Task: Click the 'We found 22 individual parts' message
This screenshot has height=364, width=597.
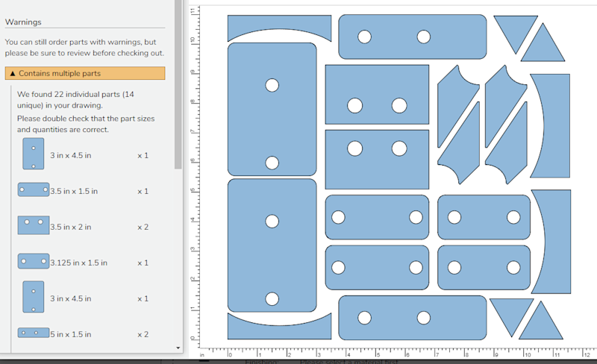Action: coord(75,100)
